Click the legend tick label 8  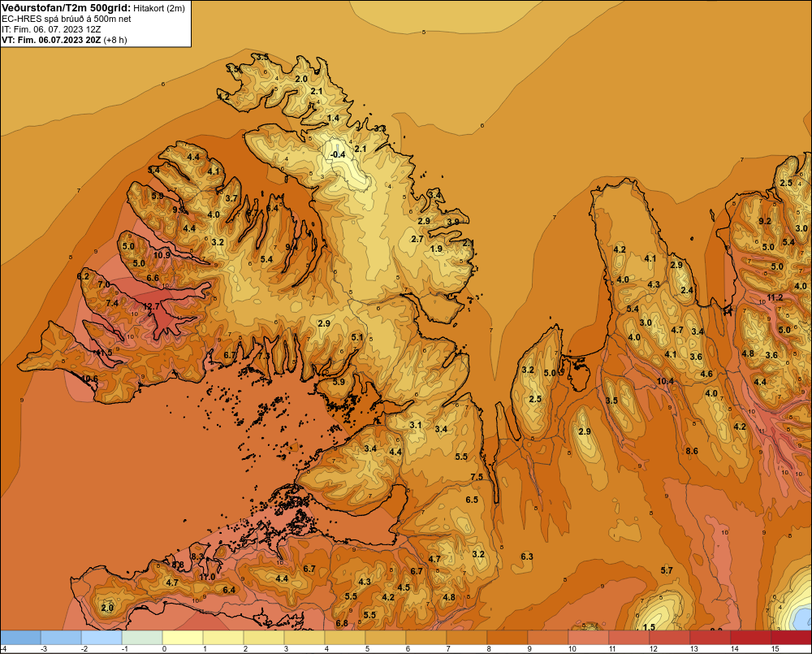coord(490,649)
